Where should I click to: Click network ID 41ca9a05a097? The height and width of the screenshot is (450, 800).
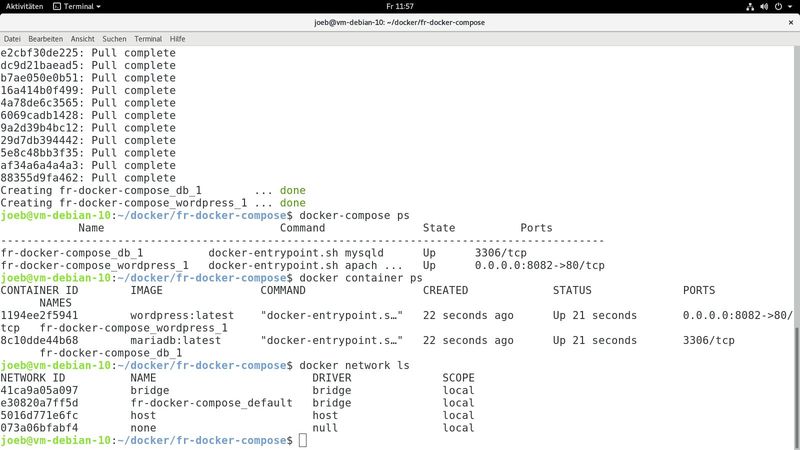pyautogui.click(x=39, y=390)
